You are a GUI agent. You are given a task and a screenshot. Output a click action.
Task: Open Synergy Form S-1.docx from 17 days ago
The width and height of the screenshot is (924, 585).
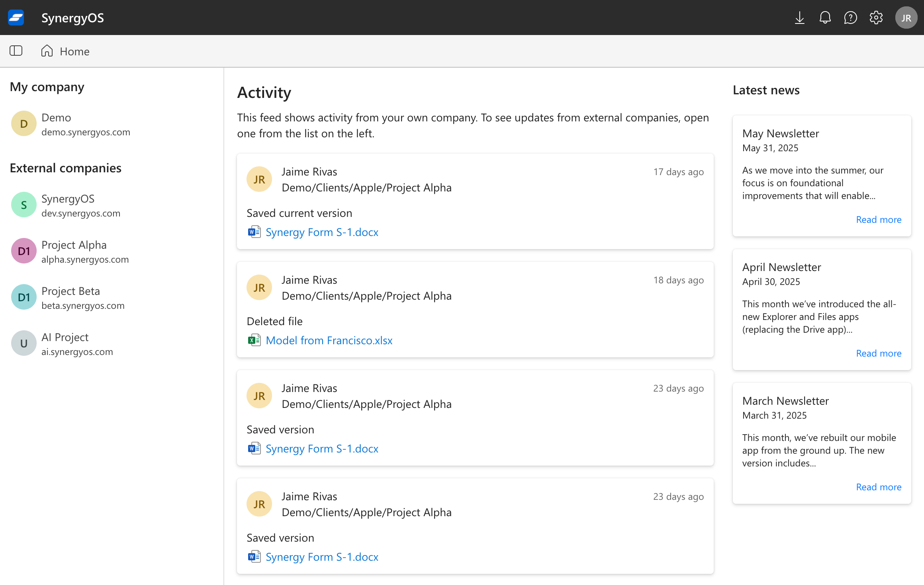322,232
